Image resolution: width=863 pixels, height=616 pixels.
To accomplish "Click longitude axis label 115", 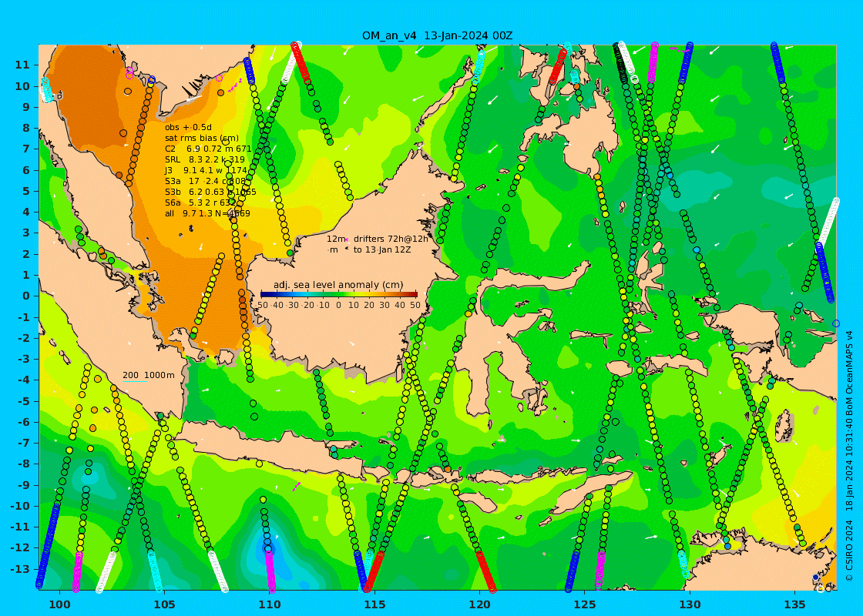I will 374,605.
